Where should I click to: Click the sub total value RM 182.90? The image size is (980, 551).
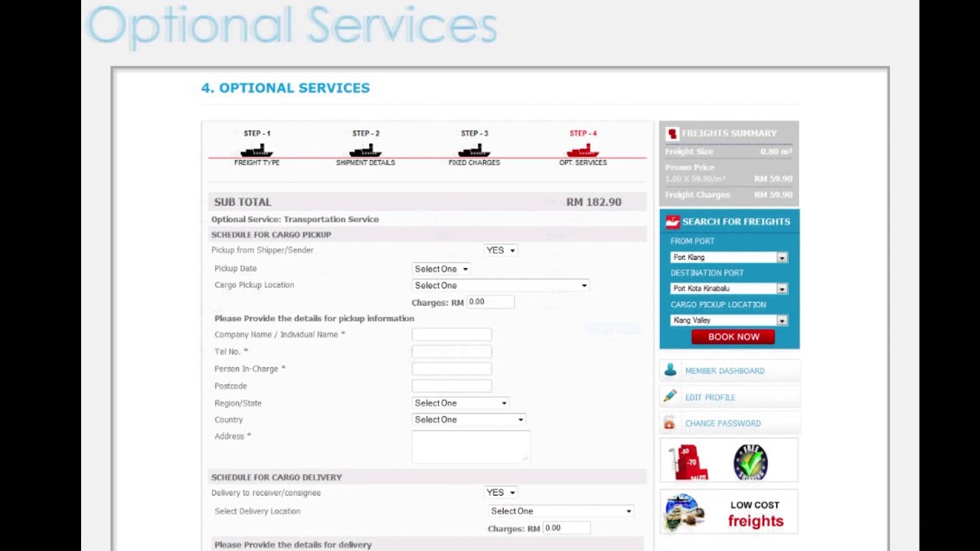point(593,202)
